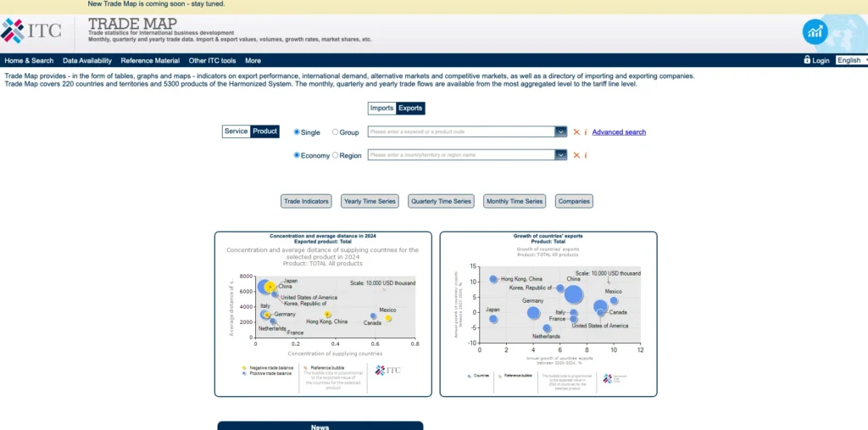Click the Trade Indicators button

306,201
